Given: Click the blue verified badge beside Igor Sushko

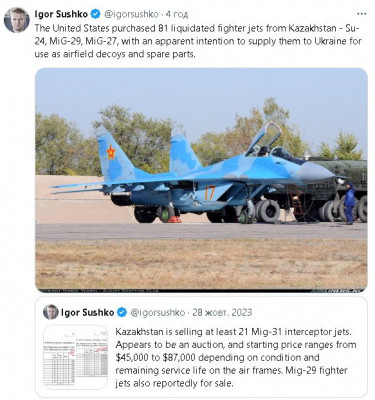Looking at the screenshot, I should click(x=96, y=14).
